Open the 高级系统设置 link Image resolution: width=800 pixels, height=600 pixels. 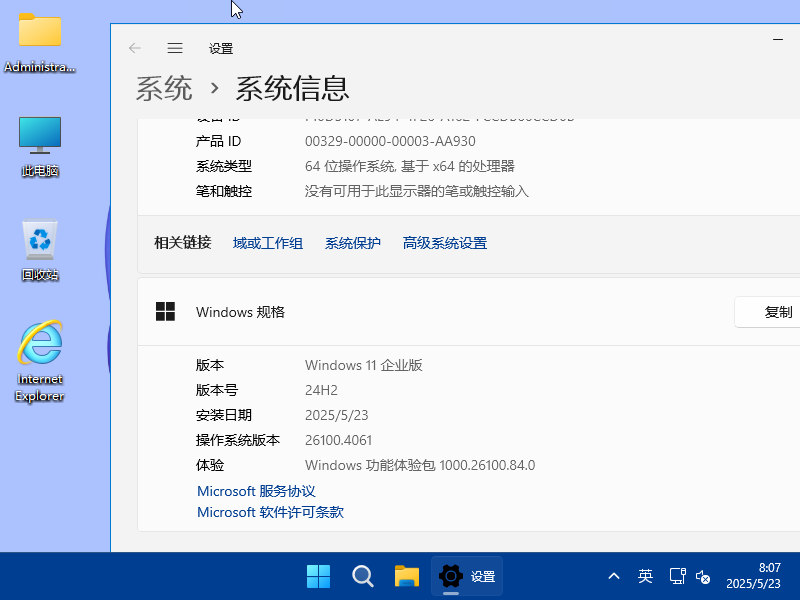click(445, 243)
